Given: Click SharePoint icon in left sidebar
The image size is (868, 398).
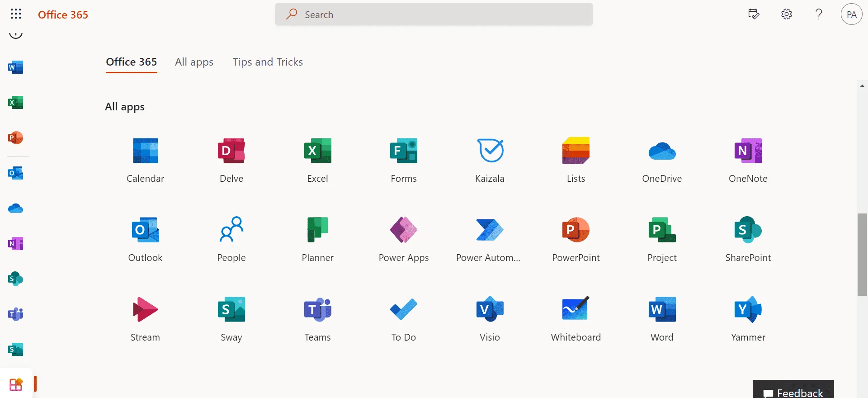Looking at the screenshot, I should (16, 279).
